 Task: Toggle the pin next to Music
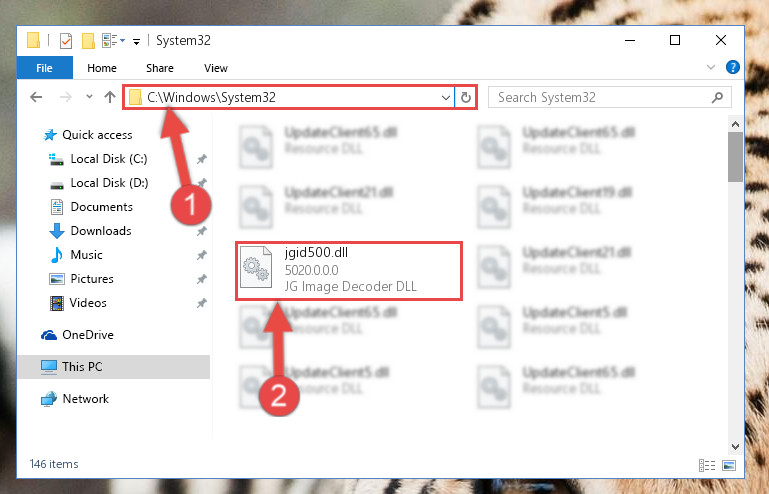click(202, 255)
